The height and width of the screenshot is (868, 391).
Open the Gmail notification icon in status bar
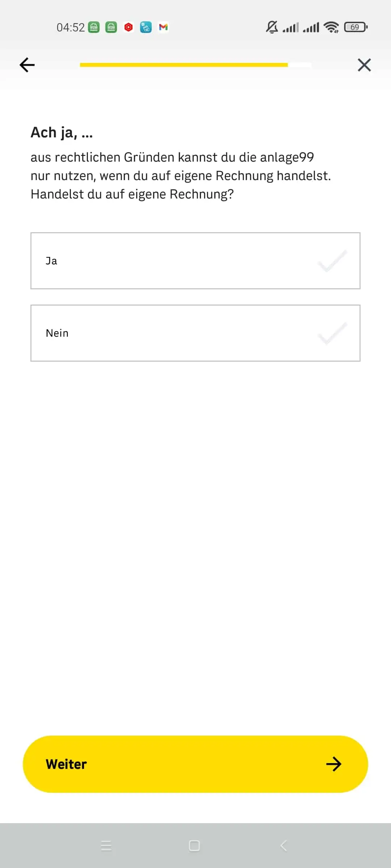click(163, 27)
